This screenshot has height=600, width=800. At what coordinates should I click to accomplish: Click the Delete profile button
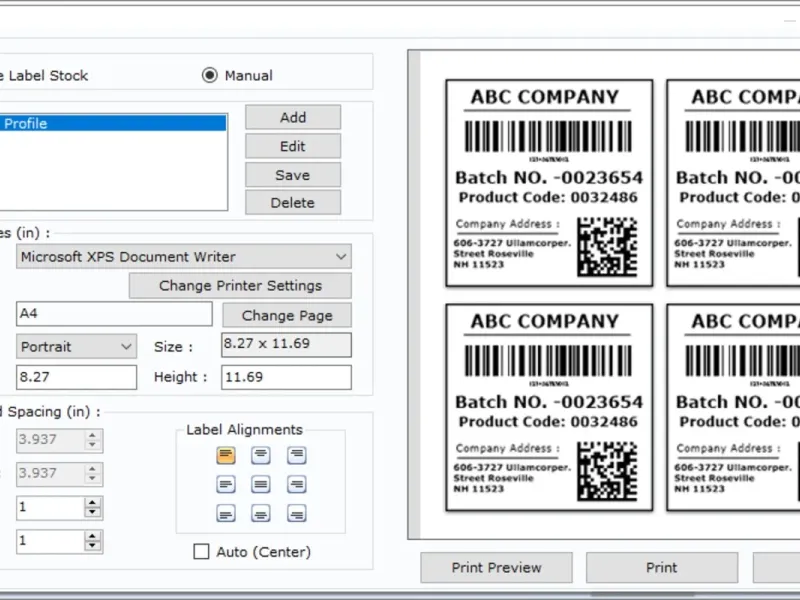pyautogui.click(x=293, y=203)
